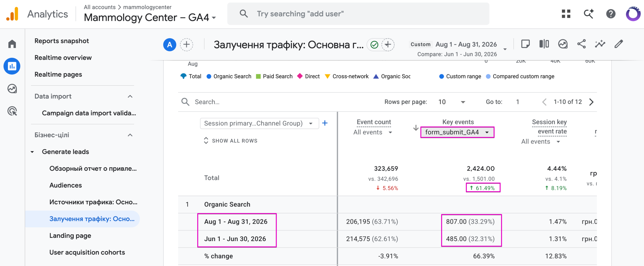The height and width of the screenshot is (266, 644).
Task: Toggle the Organic Search legend series
Action: [229, 76]
